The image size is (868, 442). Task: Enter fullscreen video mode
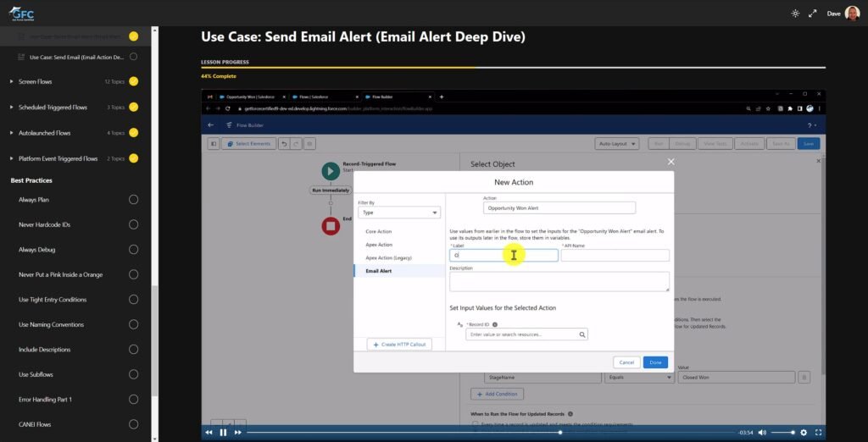[x=818, y=433]
